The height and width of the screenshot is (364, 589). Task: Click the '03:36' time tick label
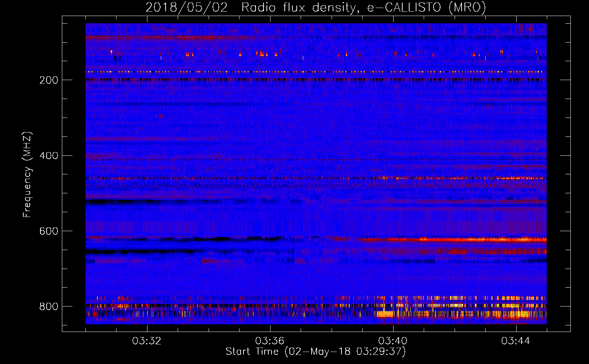point(270,341)
